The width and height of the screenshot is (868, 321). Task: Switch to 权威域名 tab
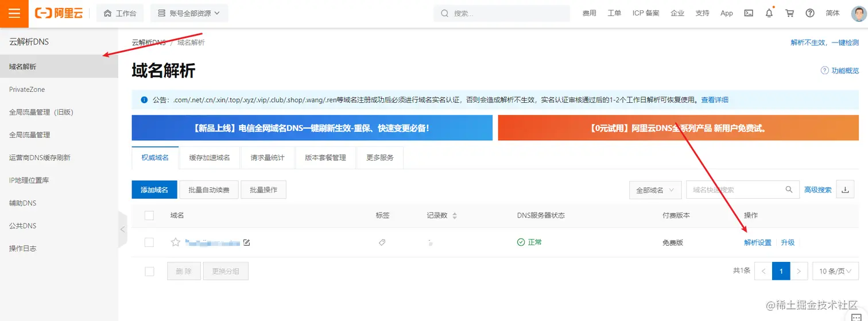pyautogui.click(x=155, y=157)
